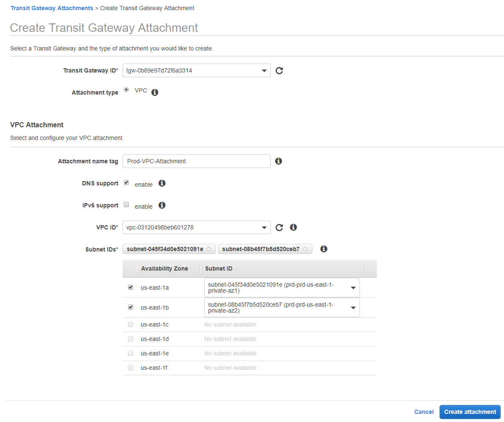Click info icon next to VPC ID refresh
Viewport: 504px width, 422px height.
click(x=293, y=227)
